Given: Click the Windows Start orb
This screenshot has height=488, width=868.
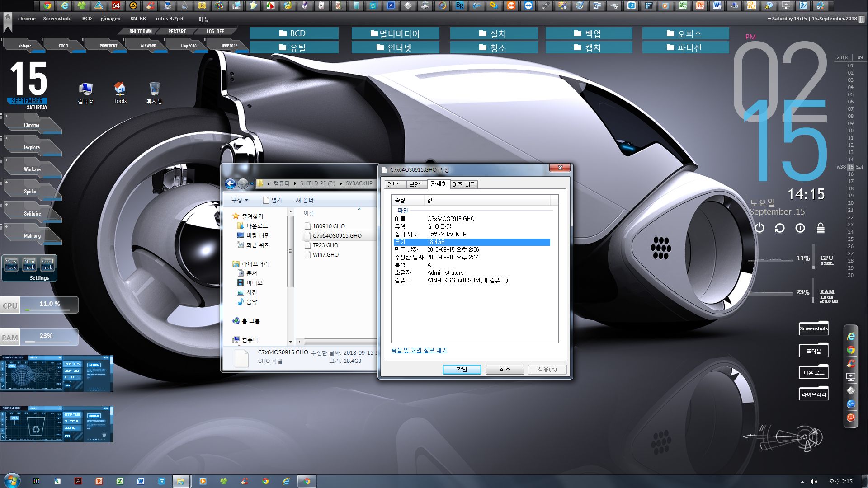Looking at the screenshot, I should 11,481.
